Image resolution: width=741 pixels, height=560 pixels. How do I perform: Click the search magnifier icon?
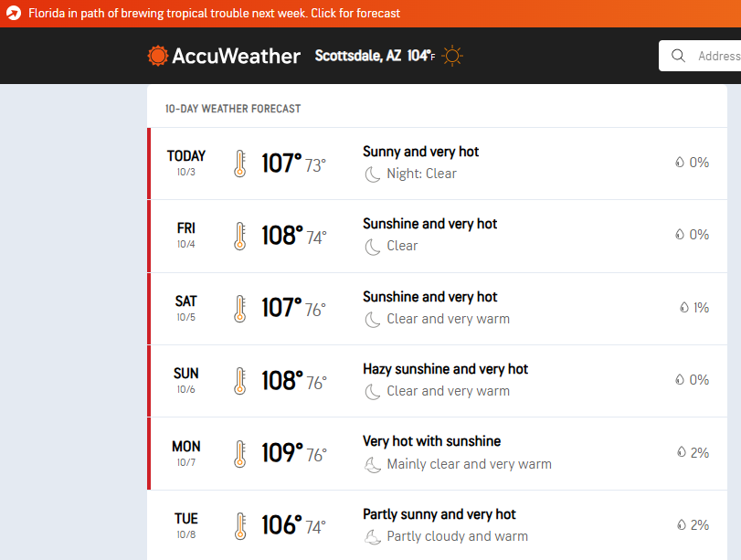(x=678, y=56)
